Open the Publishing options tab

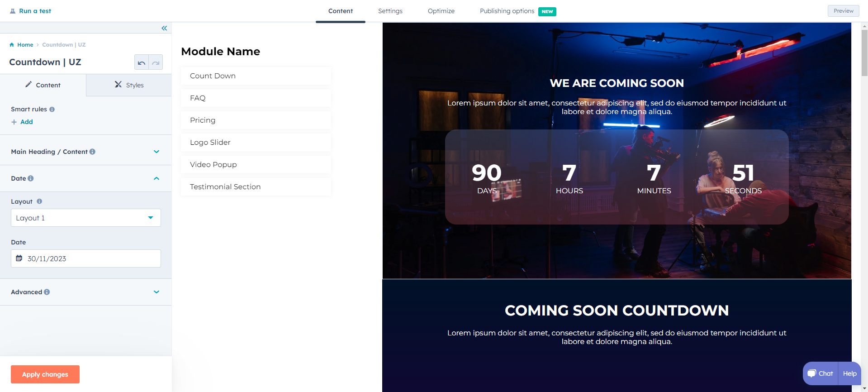pos(507,11)
